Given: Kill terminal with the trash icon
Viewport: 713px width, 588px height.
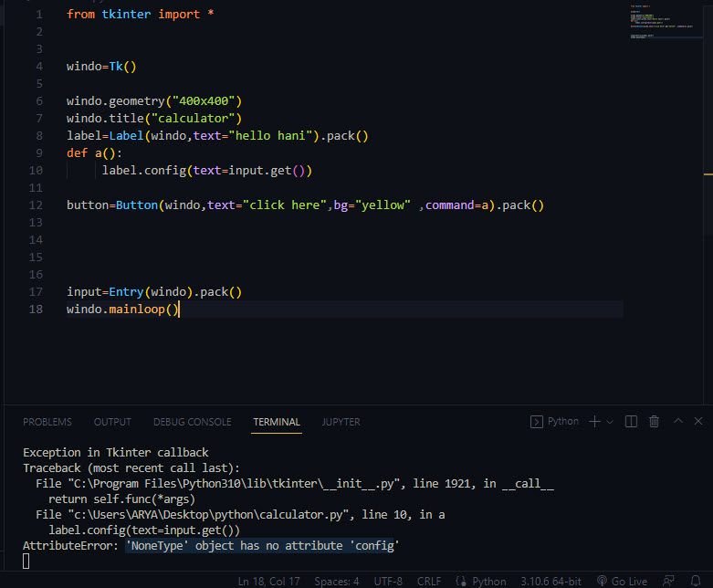Looking at the screenshot, I should [654, 422].
